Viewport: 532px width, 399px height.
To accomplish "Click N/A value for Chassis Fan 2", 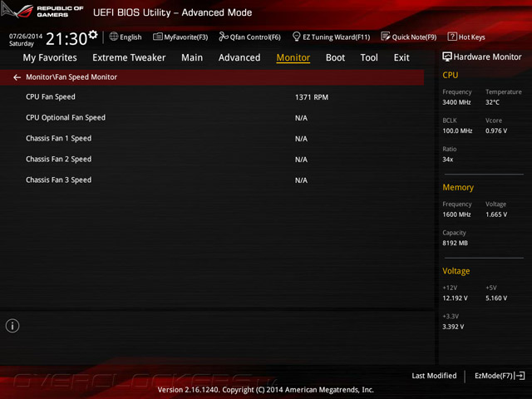I will pos(301,160).
